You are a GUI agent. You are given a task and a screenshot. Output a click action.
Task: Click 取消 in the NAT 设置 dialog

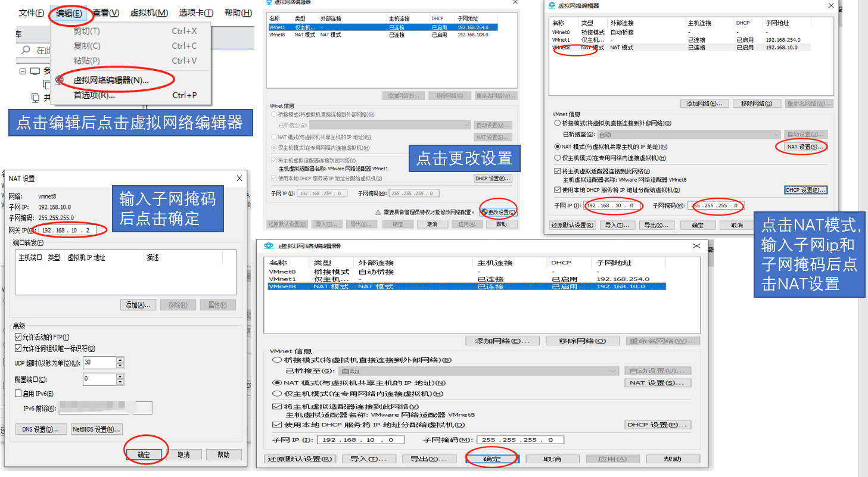[183, 454]
